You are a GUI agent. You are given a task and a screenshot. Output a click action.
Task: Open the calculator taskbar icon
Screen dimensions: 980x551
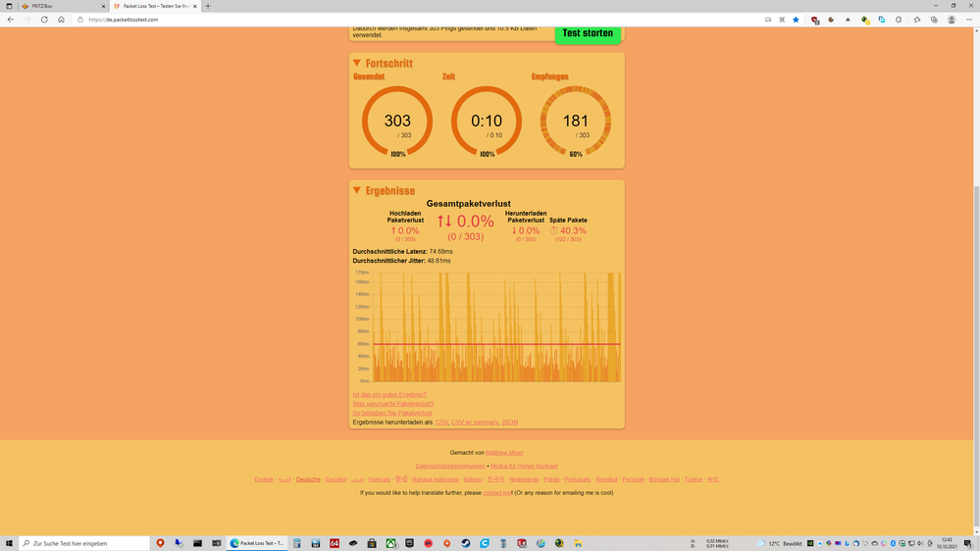click(x=297, y=543)
